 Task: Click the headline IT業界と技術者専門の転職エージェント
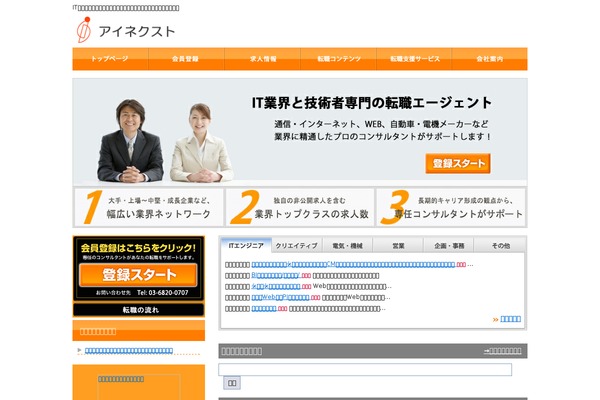click(372, 103)
